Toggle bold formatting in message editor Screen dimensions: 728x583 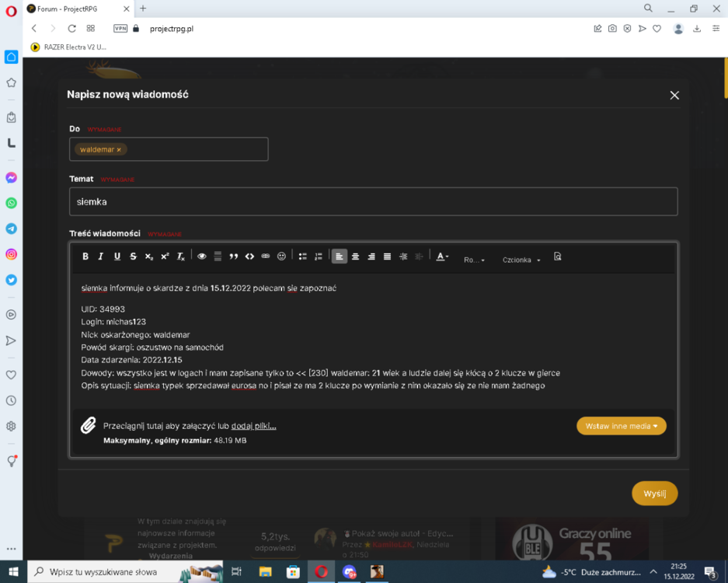tap(85, 257)
